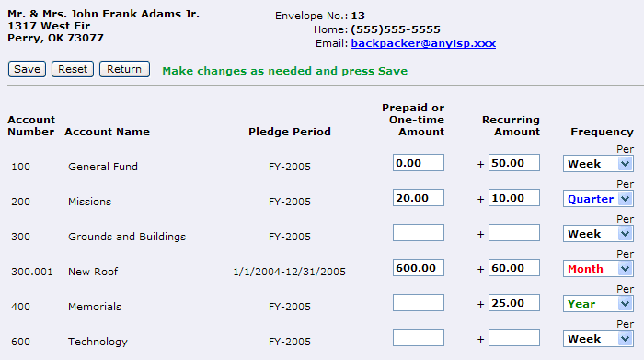Click New Roof recurring field showing 60.00
The width and height of the screenshot is (644, 360).
513,268
